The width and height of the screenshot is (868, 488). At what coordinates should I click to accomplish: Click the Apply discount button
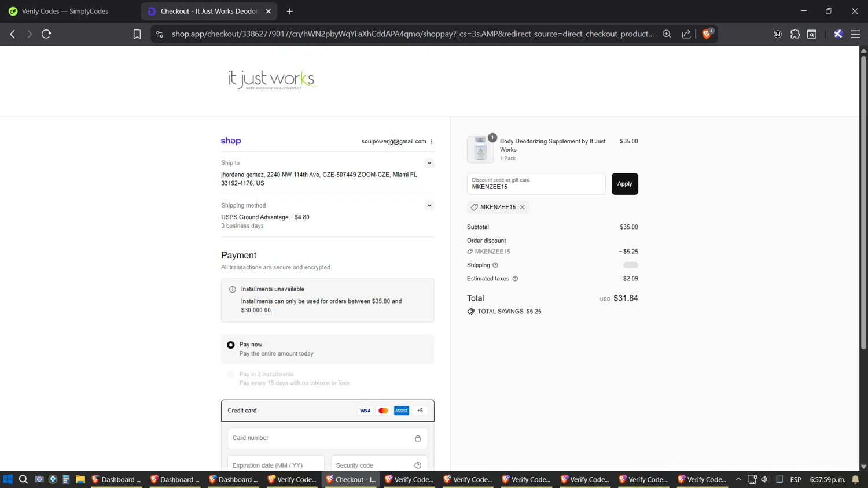625,184
